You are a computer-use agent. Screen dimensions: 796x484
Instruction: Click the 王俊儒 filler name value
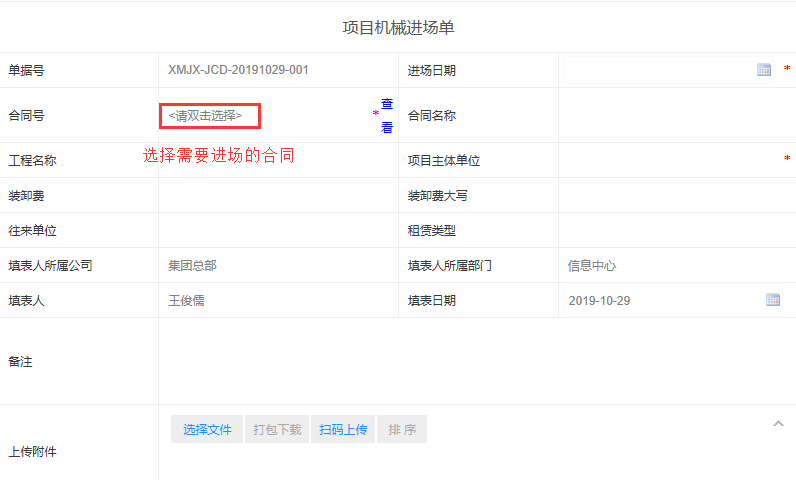186,301
